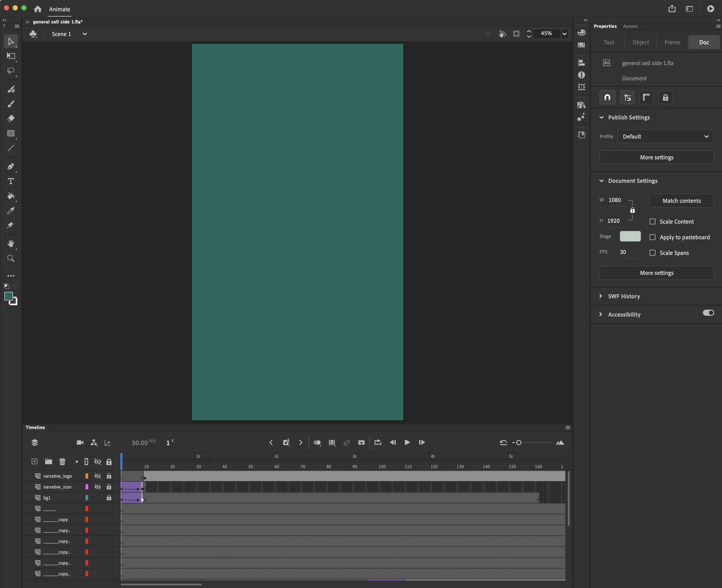Open More settings under Document Settings
Viewport: 722px width, 588px height.
coord(656,273)
